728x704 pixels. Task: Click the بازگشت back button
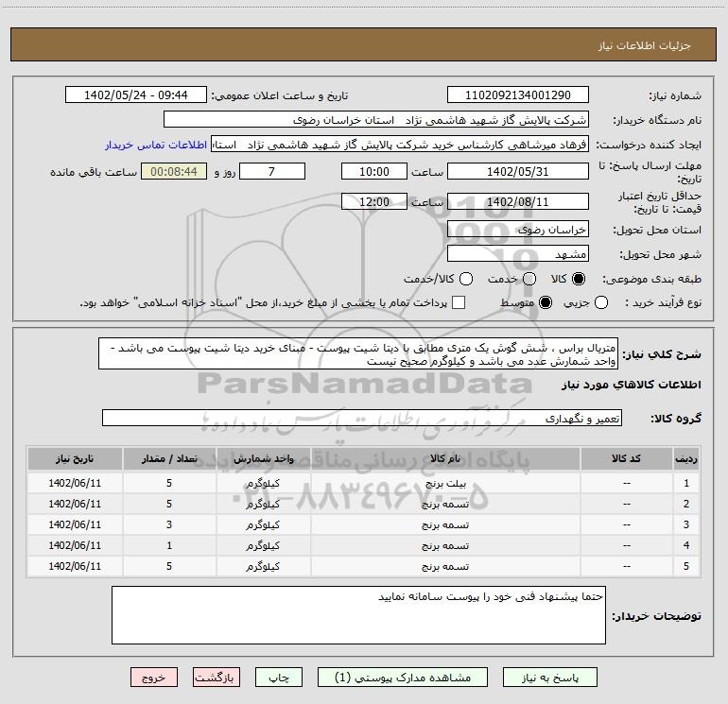tap(218, 678)
